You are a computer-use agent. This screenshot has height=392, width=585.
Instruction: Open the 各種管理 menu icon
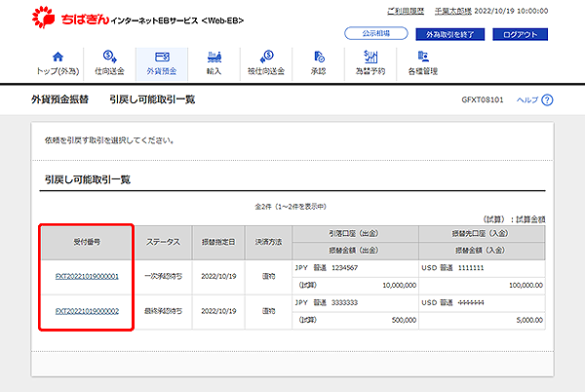pyautogui.click(x=423, y=57)
